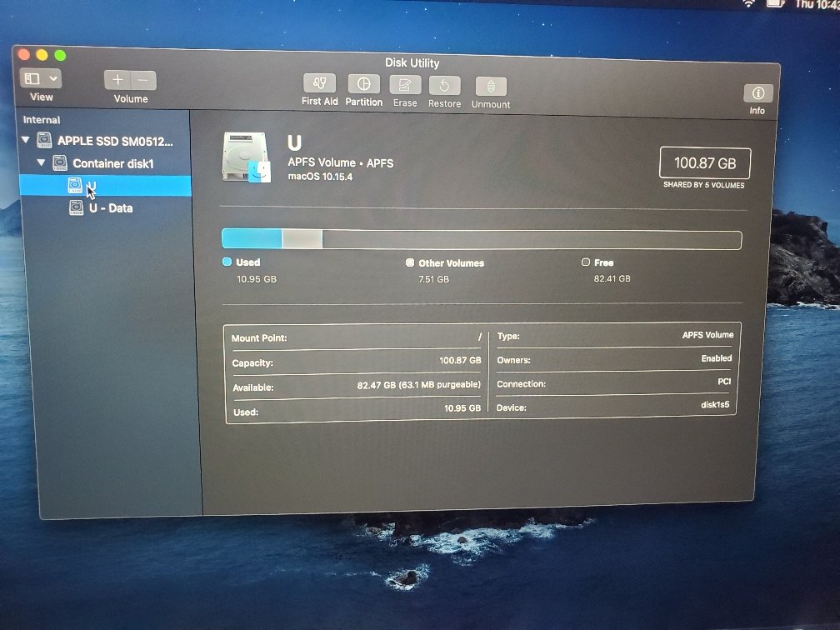Click the Device disk1s5 row
This screenshot has width=840, height=630.
(x=612, y=406)
